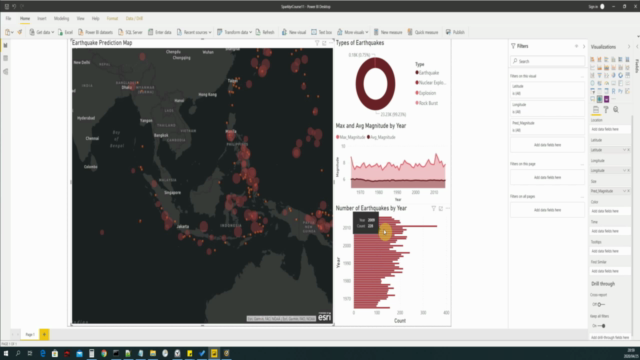
Task: Open the Format ribbon tab
Action: 112,18
